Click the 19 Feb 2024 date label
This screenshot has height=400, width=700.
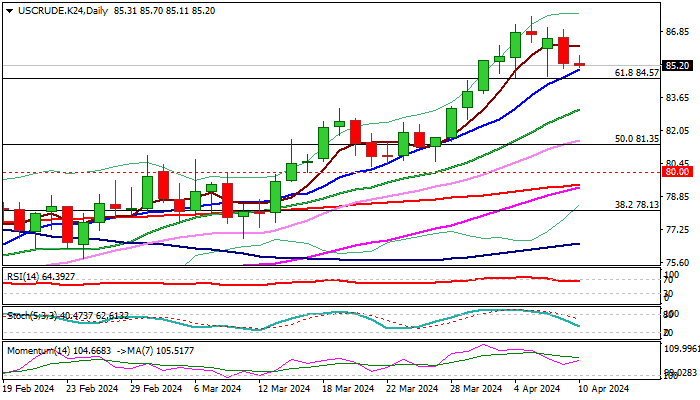point(29,388)
